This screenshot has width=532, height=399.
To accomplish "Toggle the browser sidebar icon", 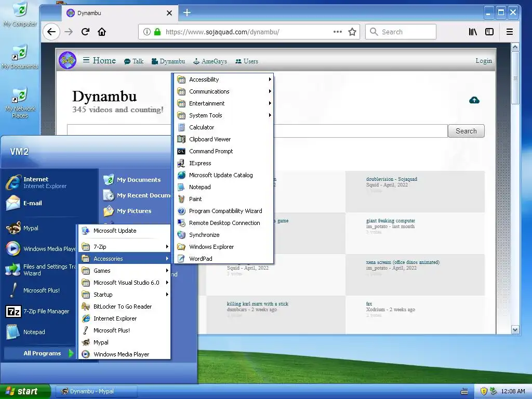I will coord(489,32).
